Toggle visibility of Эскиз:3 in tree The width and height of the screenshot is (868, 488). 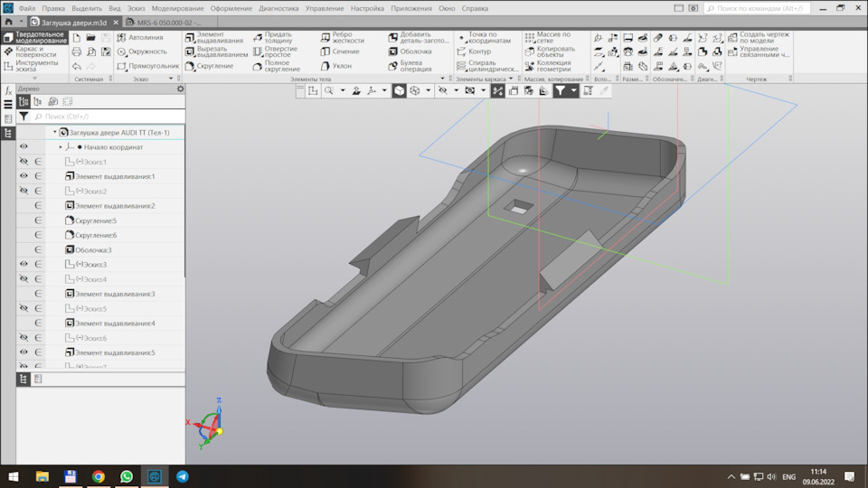pos(24,264)
